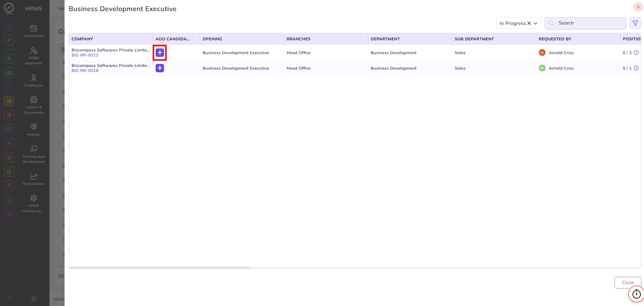Click the home icon in the rail

pos(9,26)
